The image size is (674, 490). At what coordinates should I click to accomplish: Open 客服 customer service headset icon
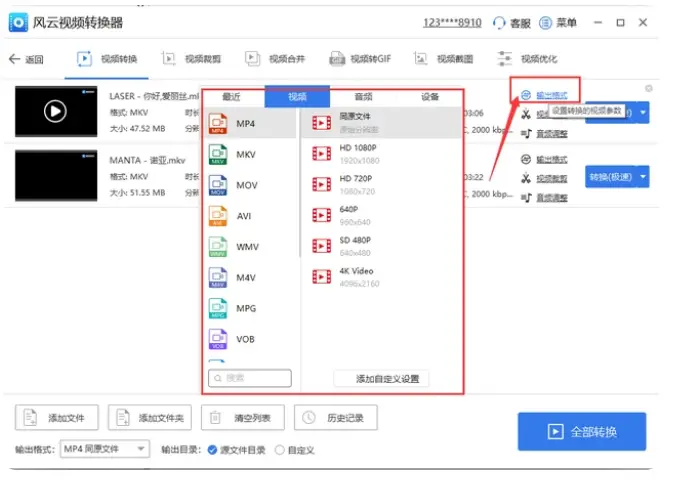(x=499, y=23)
